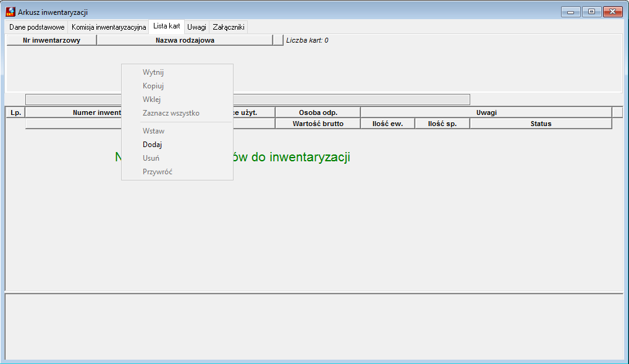Click Wytnij in the context menu
This screenshot has height=364, width=629.
coord(177,72)
